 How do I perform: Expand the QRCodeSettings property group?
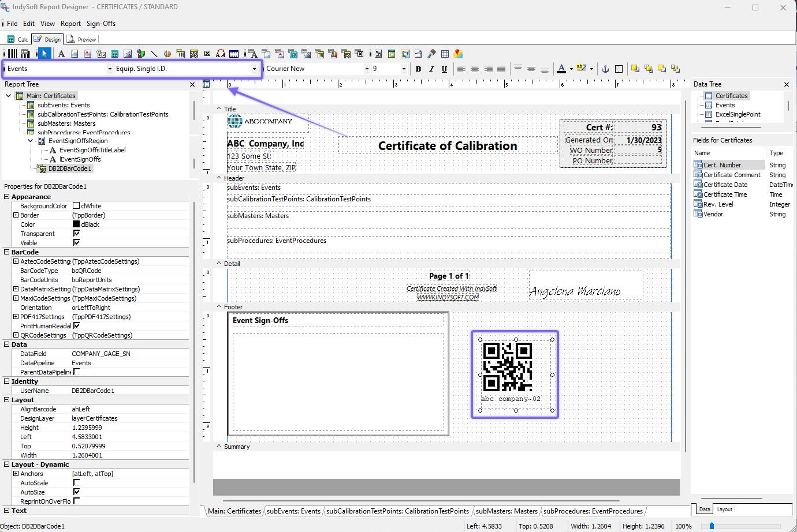tap(16, 335)
